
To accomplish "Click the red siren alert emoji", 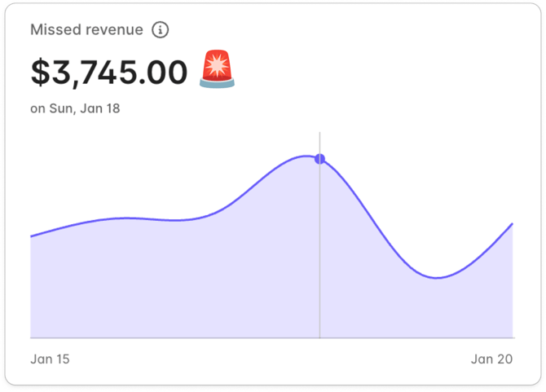I will tap(217, 70).
